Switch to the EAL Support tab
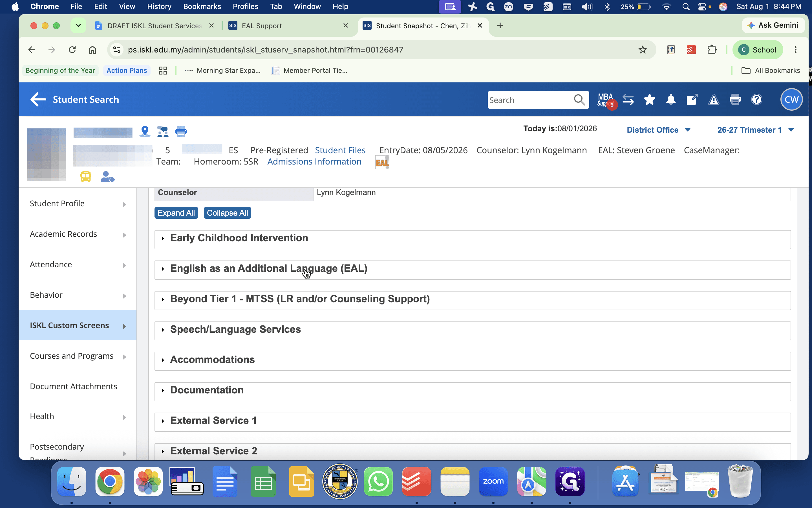Screen dimensions: 812x508 click(288, 25)
